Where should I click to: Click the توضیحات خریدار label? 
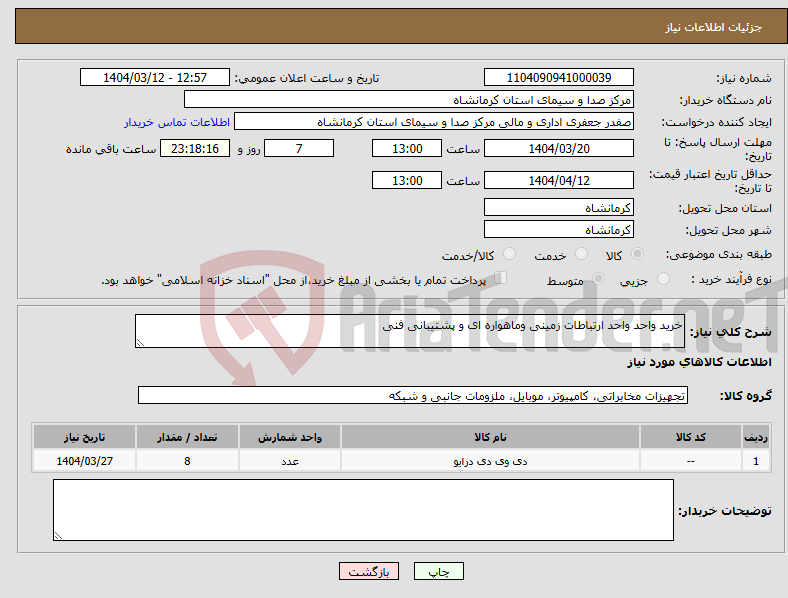click(725, 511)
